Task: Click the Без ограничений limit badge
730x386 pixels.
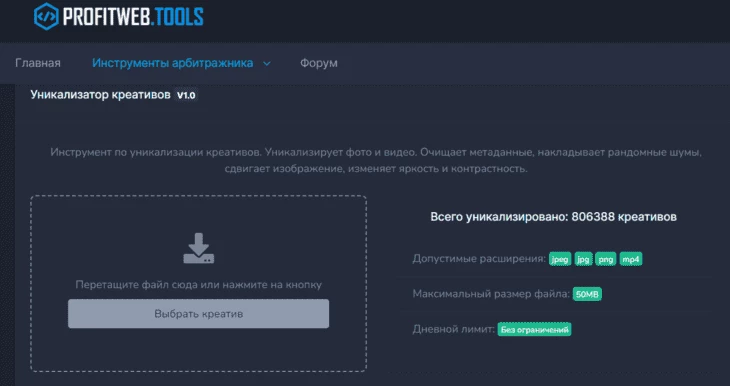Action: [534, 330]
